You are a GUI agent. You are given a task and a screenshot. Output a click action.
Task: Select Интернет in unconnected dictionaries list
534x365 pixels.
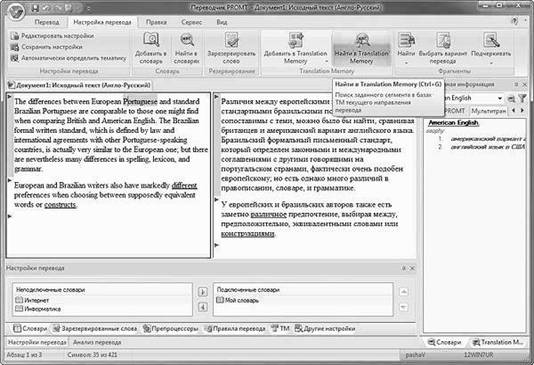pos(32,300)
